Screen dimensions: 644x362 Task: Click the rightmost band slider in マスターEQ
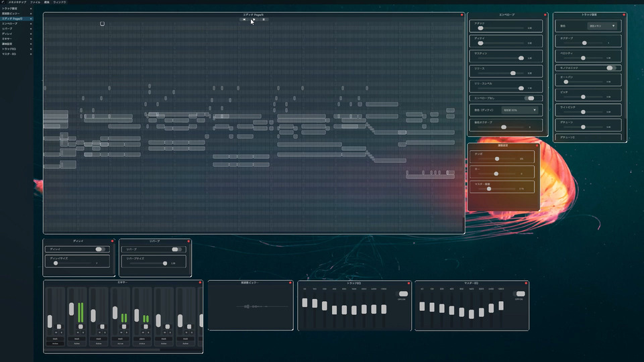[x=501, y=306]
